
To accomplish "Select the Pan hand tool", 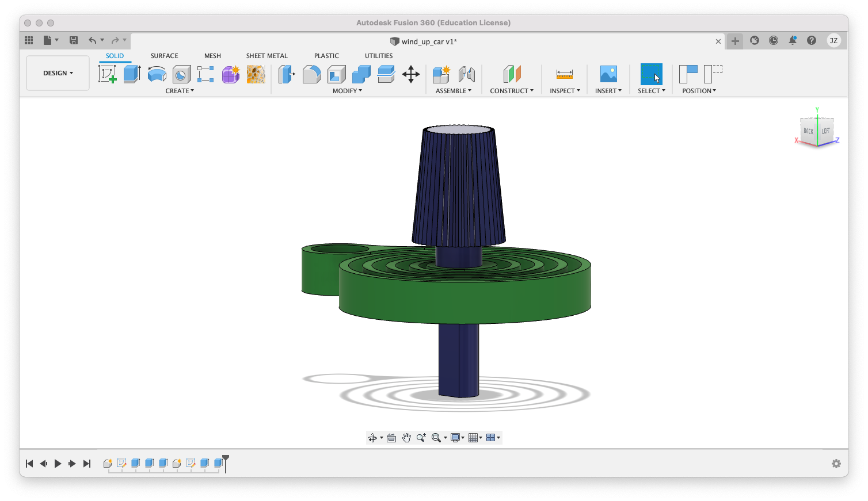I will click(406, 438).
